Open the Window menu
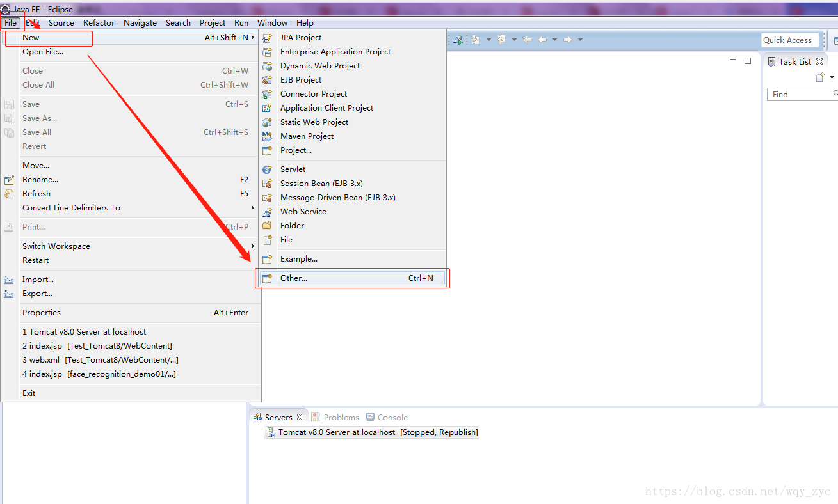 [272, 23]
